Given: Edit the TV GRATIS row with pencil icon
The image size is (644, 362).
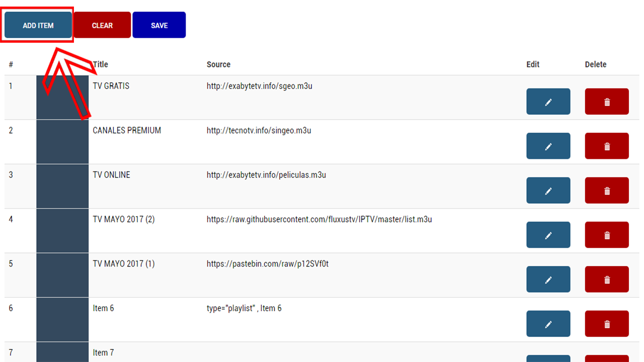Looking at the screenshot, I should pos(548,102).
